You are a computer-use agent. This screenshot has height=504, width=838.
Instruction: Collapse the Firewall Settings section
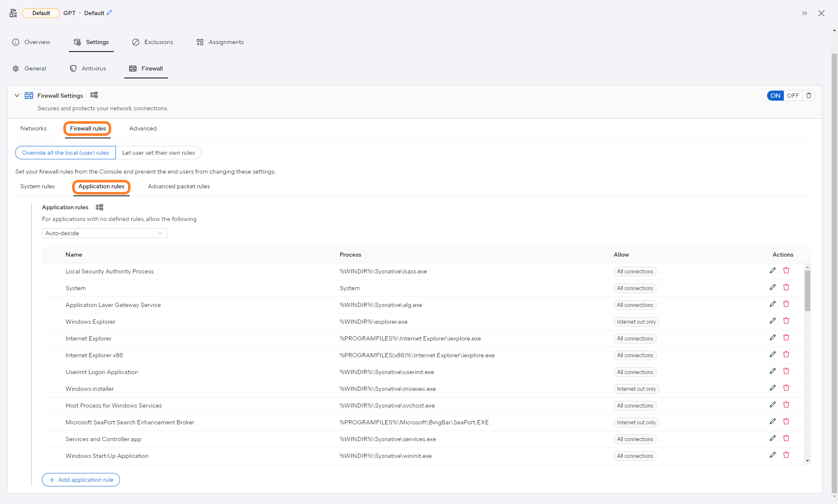click(17, 96)
